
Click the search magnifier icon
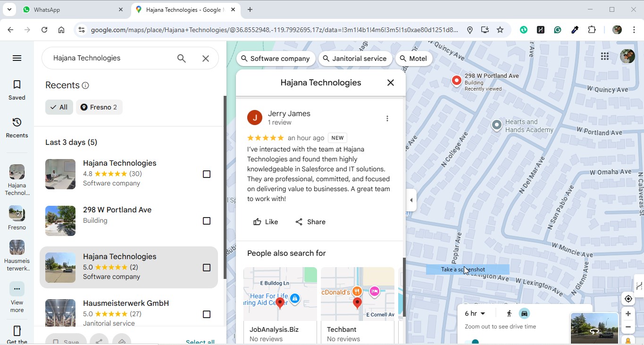tap(182, 59)
